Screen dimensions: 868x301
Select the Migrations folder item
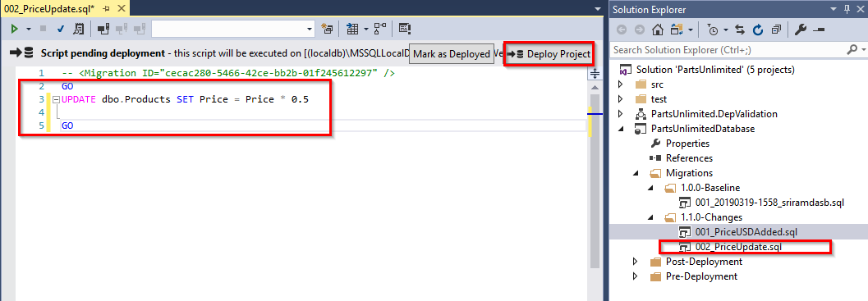click(x=689, y=173)
